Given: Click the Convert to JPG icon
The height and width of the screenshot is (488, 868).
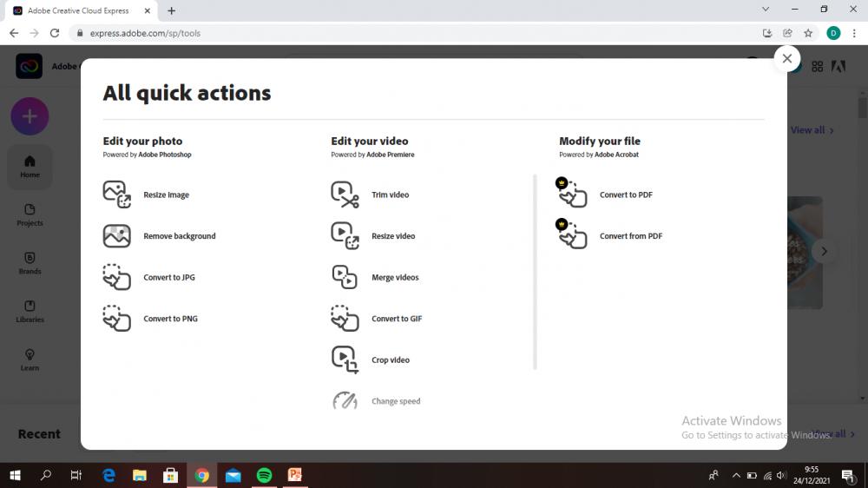Looking at the screenshot, I should [117, 277].
